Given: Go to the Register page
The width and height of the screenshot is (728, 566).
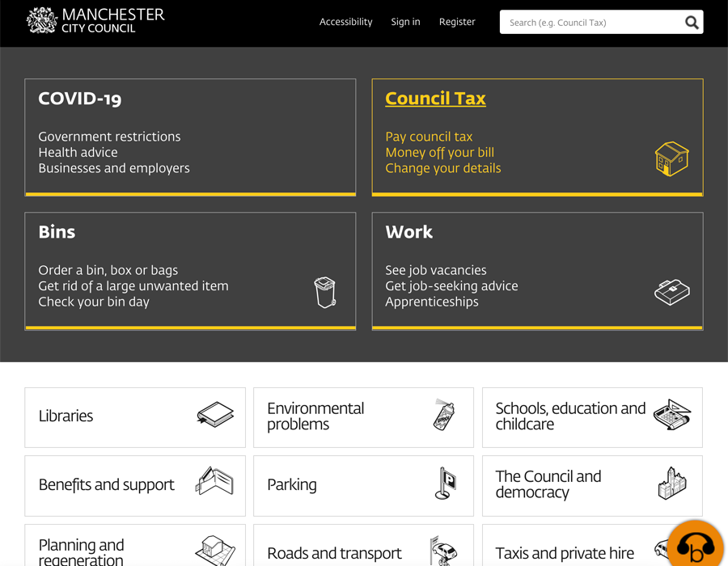Looking at the screenshot, I should point(457,22).
